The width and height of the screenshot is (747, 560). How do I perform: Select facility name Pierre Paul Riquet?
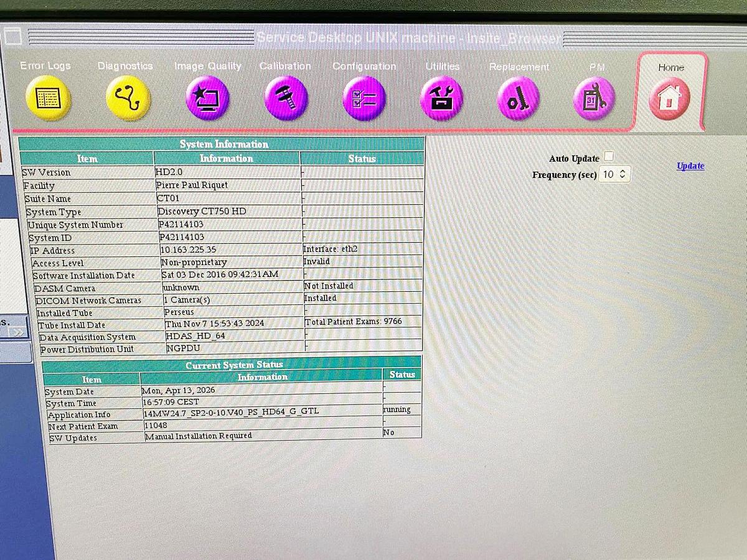(x=192, y=185)
